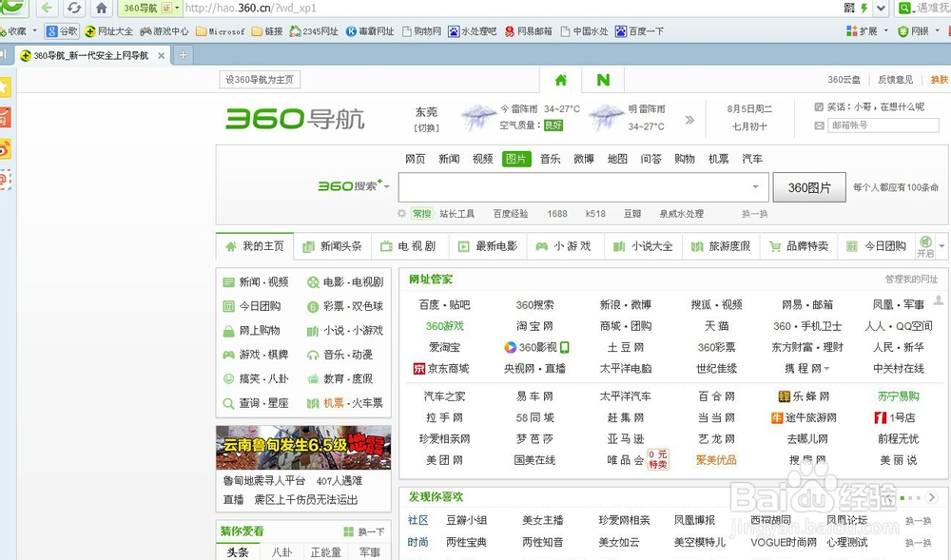The image size is (951, 560).
Task: Open 站长工具 quick link
Action: coord(456,213)
